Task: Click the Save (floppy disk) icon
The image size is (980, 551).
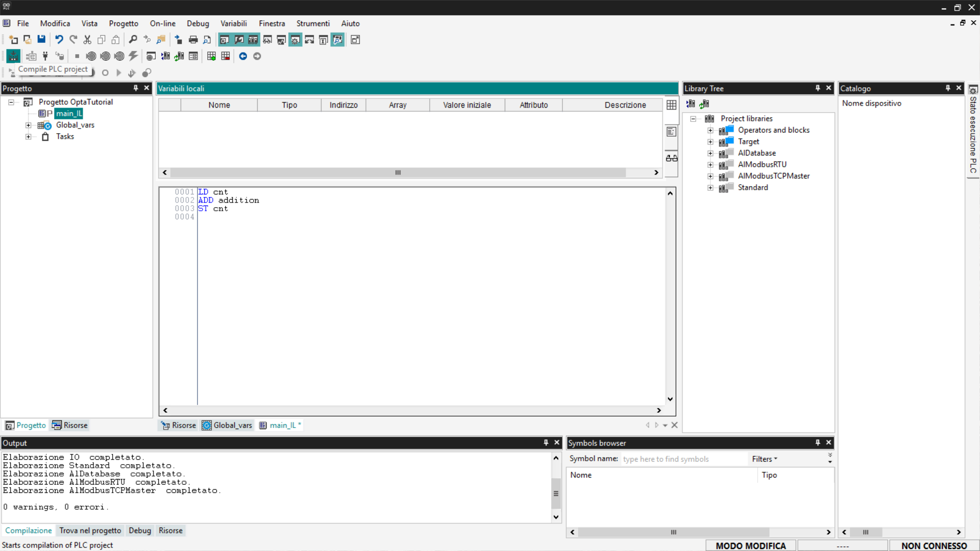Action: coord(41,40)
